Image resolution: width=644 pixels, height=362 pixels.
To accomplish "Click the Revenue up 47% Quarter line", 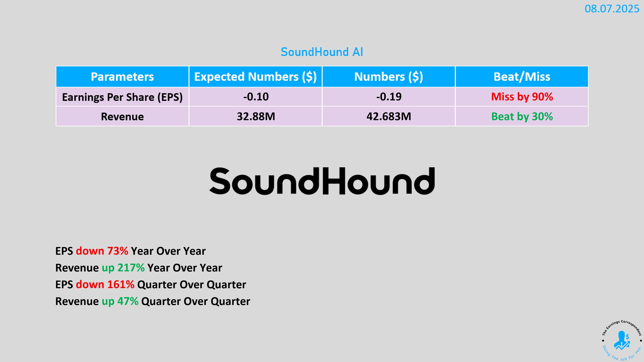I will coord(152,301).
